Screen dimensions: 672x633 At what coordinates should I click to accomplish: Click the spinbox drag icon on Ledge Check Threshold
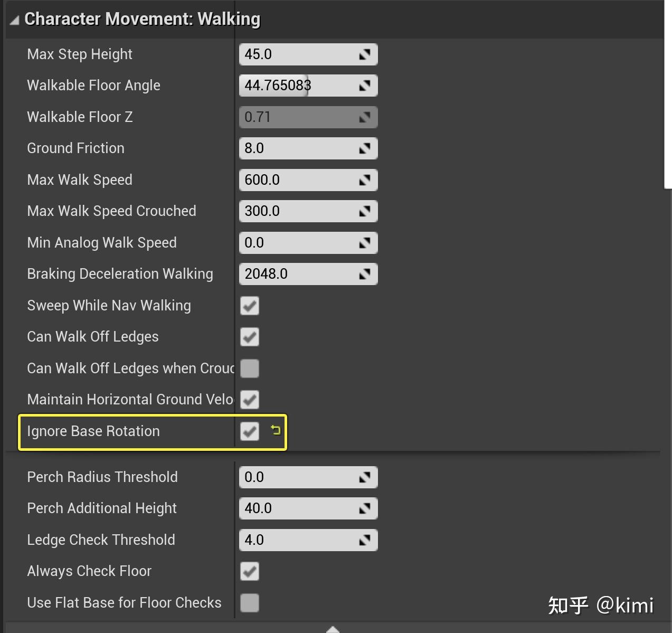(365, 540)
